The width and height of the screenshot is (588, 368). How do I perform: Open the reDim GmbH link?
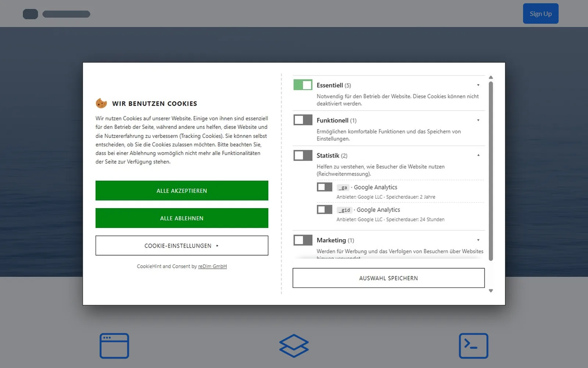[212, 266]
